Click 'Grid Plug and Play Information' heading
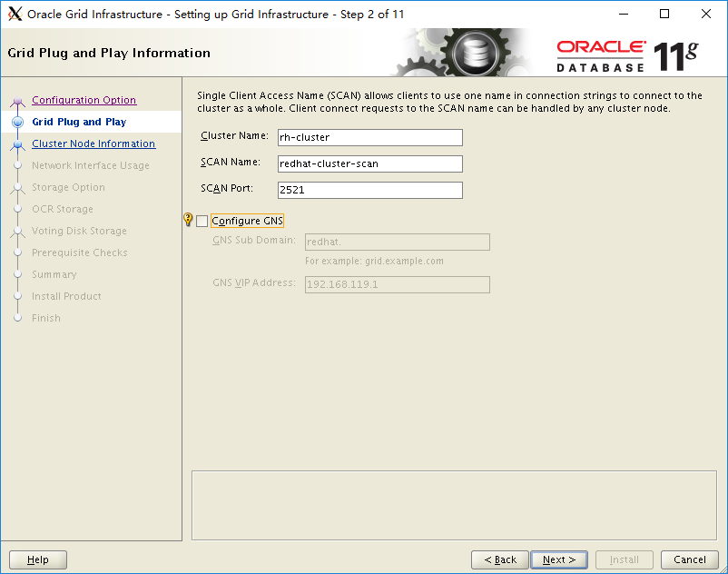Image resolution: width=728 pixels, height=574 pixels. (109, 53)
